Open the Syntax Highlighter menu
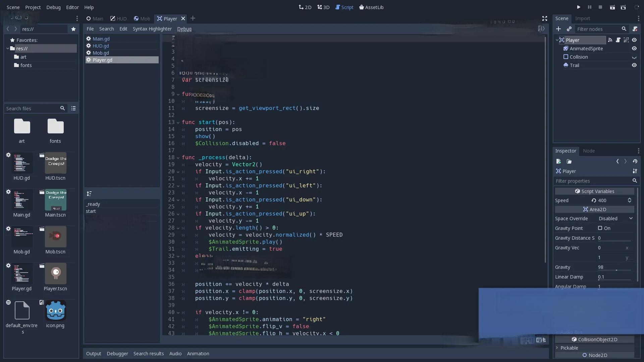Screen dimensions: 644x362 point(152,29)
